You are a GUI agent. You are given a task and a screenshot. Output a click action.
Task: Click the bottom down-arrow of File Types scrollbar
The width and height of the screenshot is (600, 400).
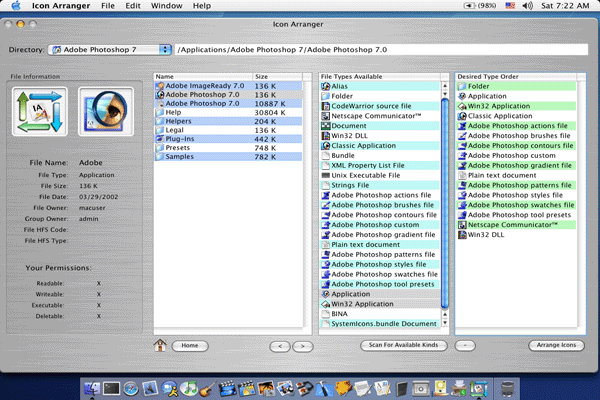(445, 323)
